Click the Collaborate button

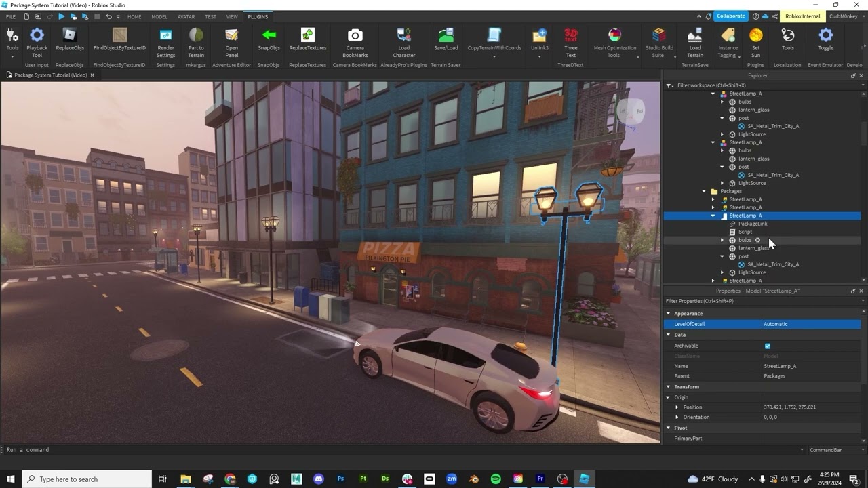coord(730,16)
